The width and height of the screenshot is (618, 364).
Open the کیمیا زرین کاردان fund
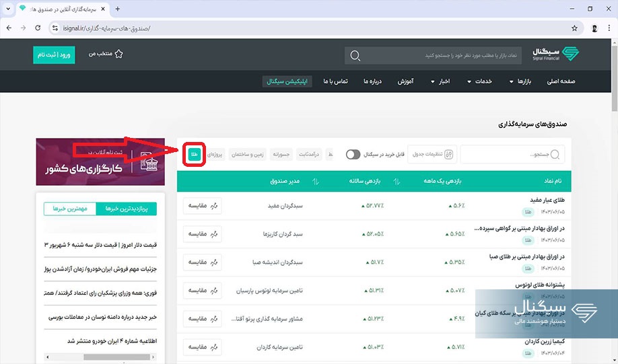[x=545, y=341]
